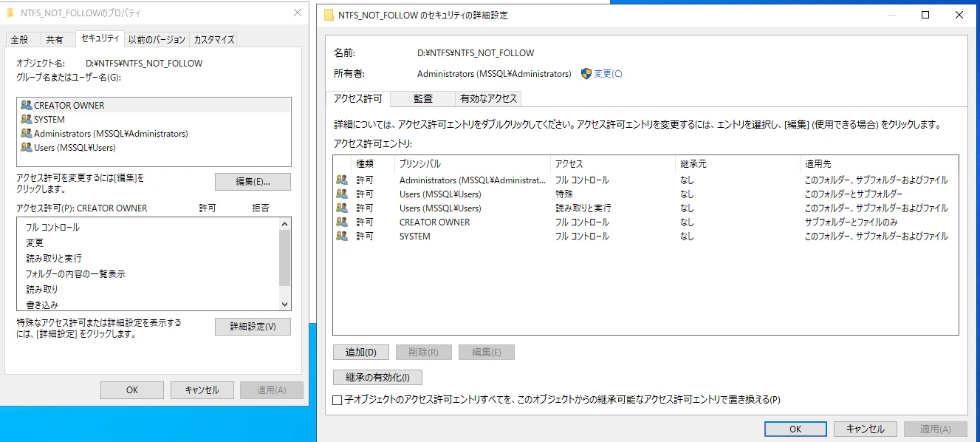980x442 pixels.
Task: Click フル コントロール in the permissions list
Action: click(52, 228)
